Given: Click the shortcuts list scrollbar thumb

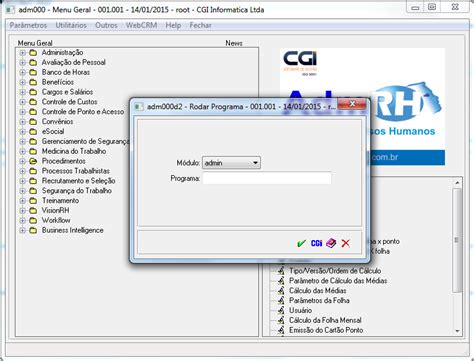Looking at the screenshot, I should pyautogui.click(x=457, y=240).
